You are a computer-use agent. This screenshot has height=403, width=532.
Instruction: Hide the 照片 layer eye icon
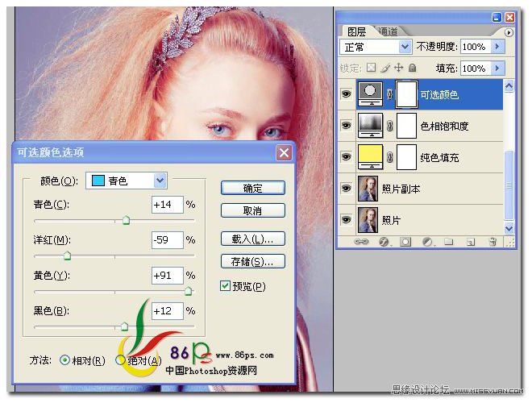pos(346,220)
